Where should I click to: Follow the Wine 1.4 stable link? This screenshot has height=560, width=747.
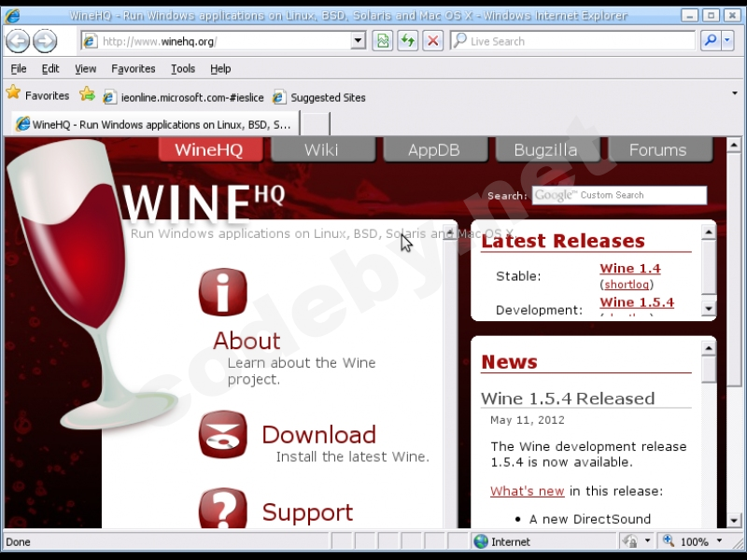630,269
